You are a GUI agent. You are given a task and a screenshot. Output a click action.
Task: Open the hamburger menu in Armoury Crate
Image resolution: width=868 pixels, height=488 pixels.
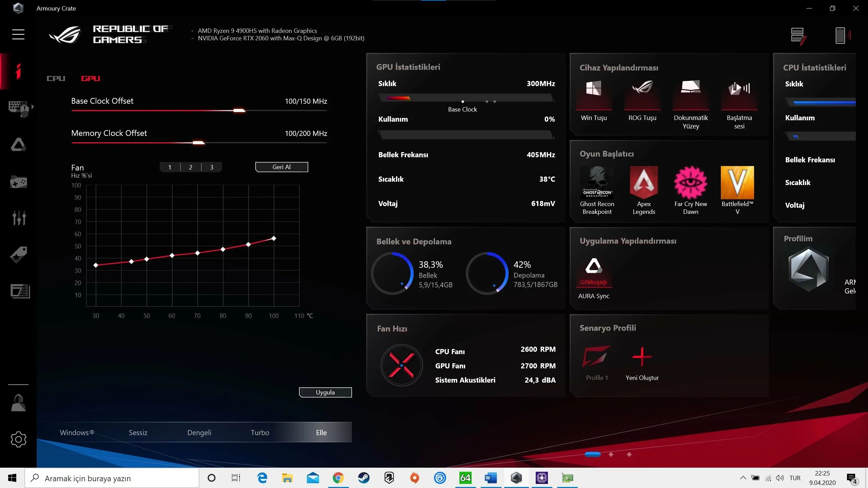click(x=18, y=34)
